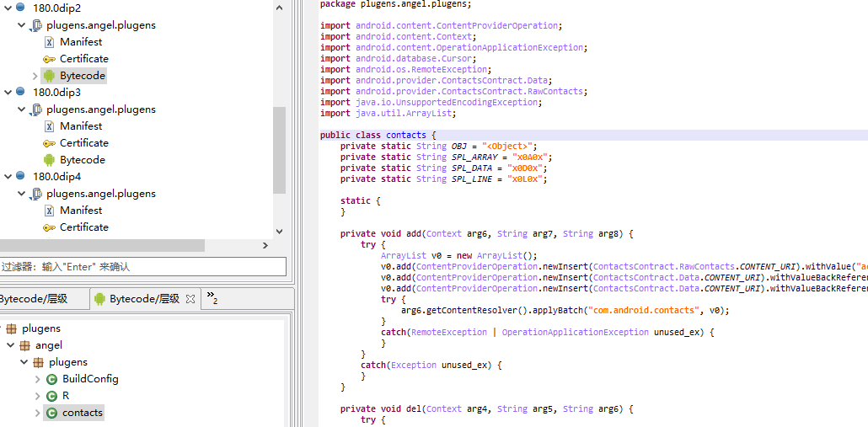The image size is (868, 427).
Task: Click the Android Bytecode icon under 180.0dip2
Action: [x=49, y=76]
